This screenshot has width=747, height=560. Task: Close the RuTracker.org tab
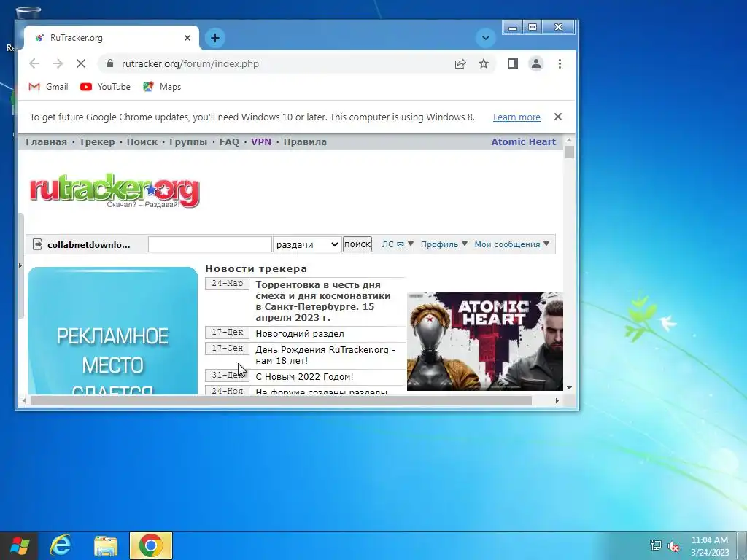pyautogui.click(x=187, y=38)
